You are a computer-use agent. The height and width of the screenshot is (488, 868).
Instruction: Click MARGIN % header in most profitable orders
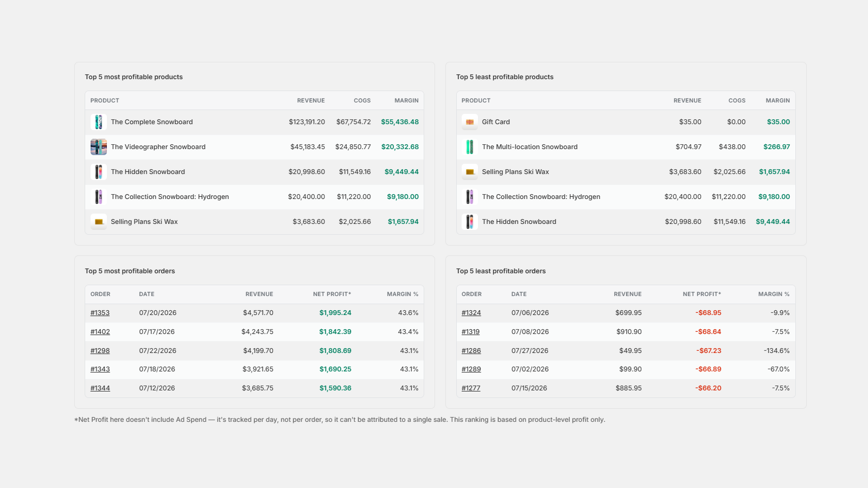[x=403, y=294]
